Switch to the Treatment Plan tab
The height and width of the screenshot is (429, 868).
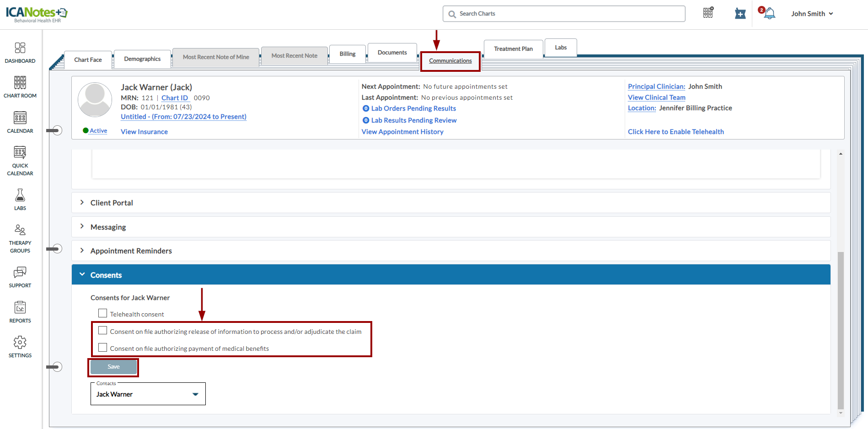pyautogui.click(x=513, y=49)
